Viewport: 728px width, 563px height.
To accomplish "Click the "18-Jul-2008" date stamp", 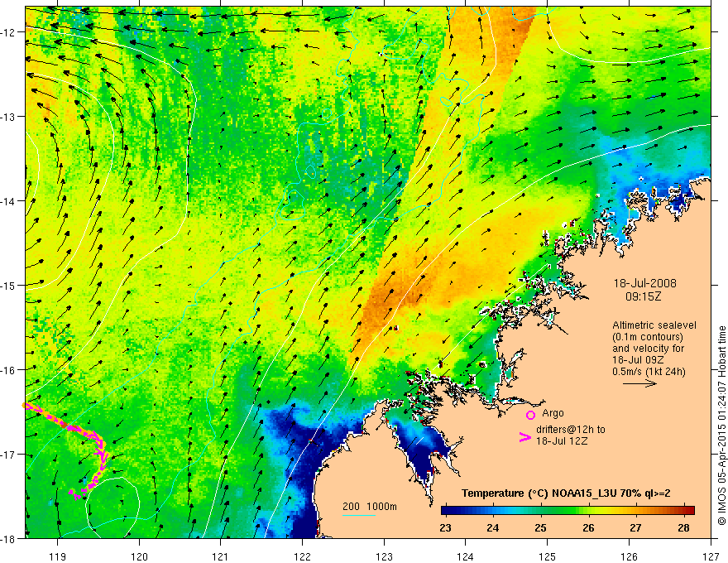I will 645,283.
